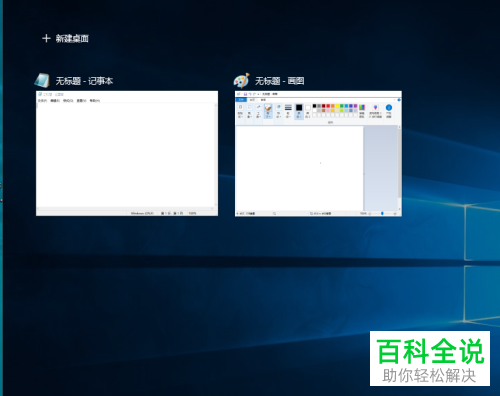Click the Brushes tool in the Paint preview
Screen dimensions: 500x396
[268, 111]
